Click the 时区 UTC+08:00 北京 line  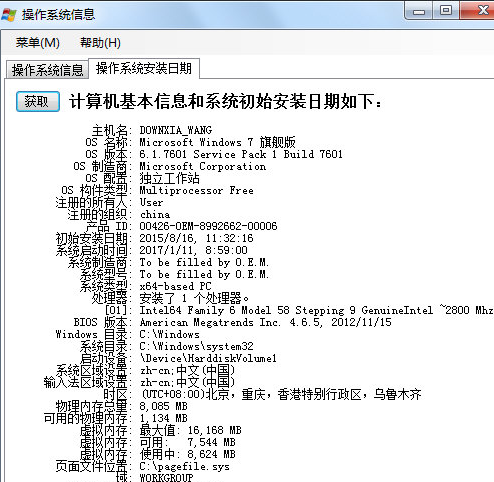click(281, 394)
